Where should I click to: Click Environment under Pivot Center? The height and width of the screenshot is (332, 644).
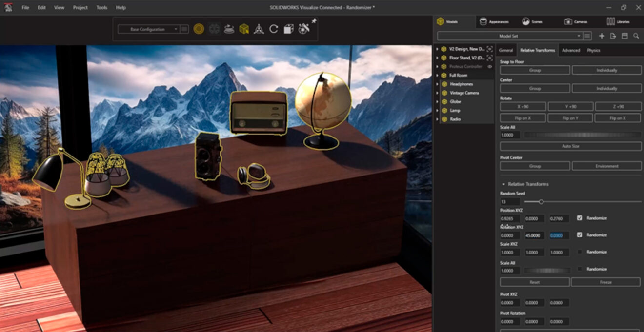click(x=606, y=166)
